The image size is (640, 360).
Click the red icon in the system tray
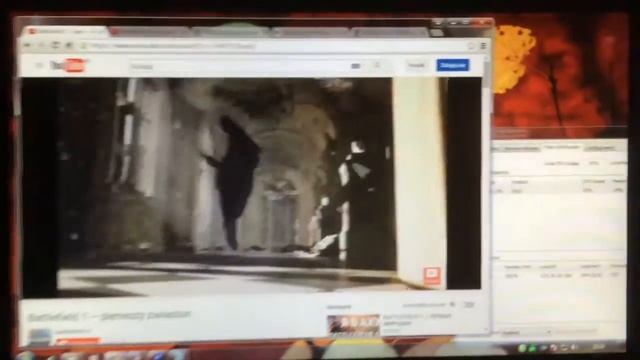(553, 348)
